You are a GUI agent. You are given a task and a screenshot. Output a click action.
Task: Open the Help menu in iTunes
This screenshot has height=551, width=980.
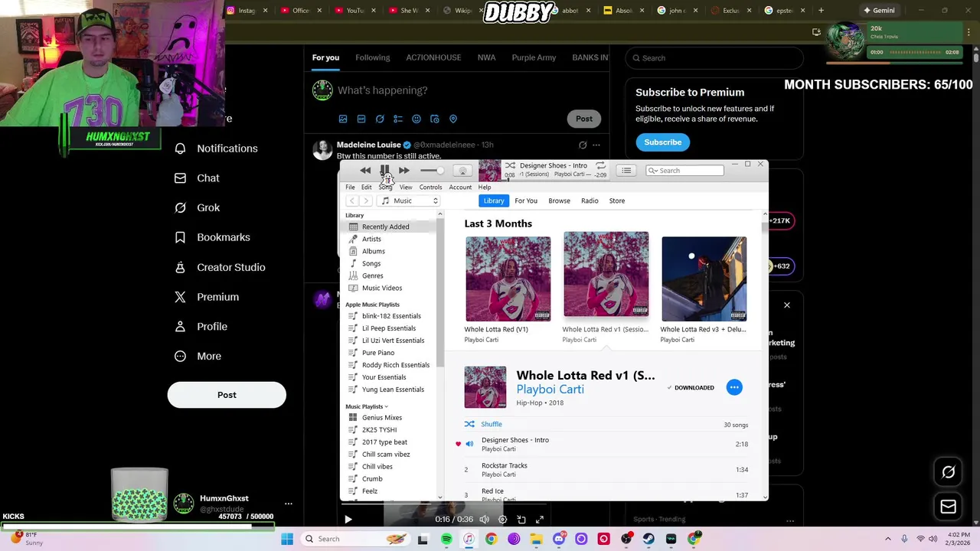(x=485, y=187)
